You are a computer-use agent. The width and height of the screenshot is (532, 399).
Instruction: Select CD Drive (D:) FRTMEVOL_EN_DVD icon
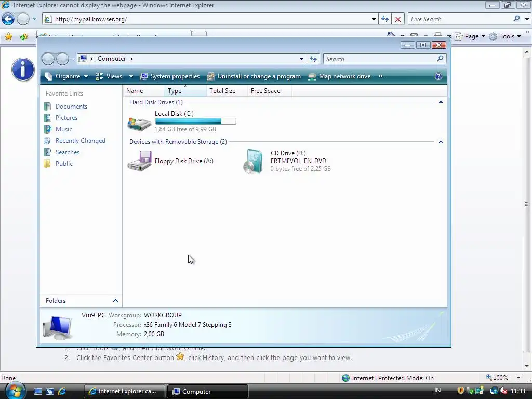(x=253, y=161)
